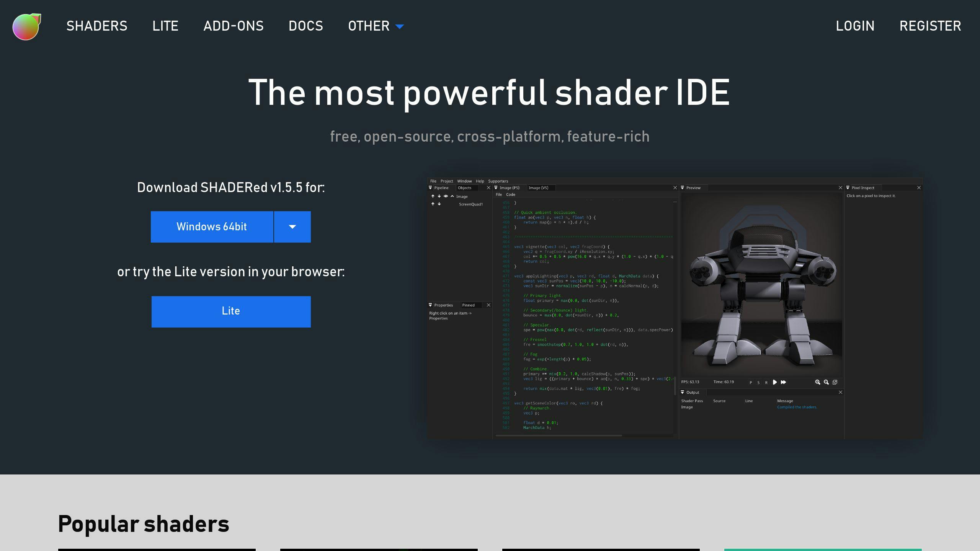Image resolution: width=980 pixels, height=551 pixels.
Task: Open the platform dropdown next to Windows 64bit
Action: pyautogui.click(x=292, y=227)
